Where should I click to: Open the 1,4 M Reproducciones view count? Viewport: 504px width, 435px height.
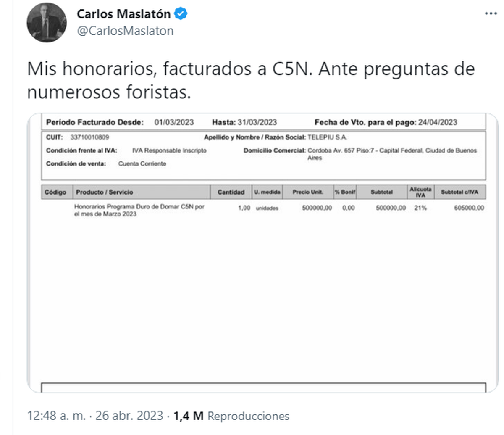(231, 416)
